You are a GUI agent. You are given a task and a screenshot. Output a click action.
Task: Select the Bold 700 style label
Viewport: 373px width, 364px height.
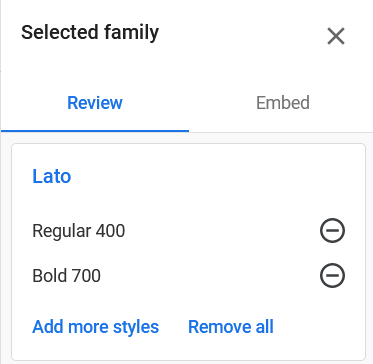click(x=66, y=276)
